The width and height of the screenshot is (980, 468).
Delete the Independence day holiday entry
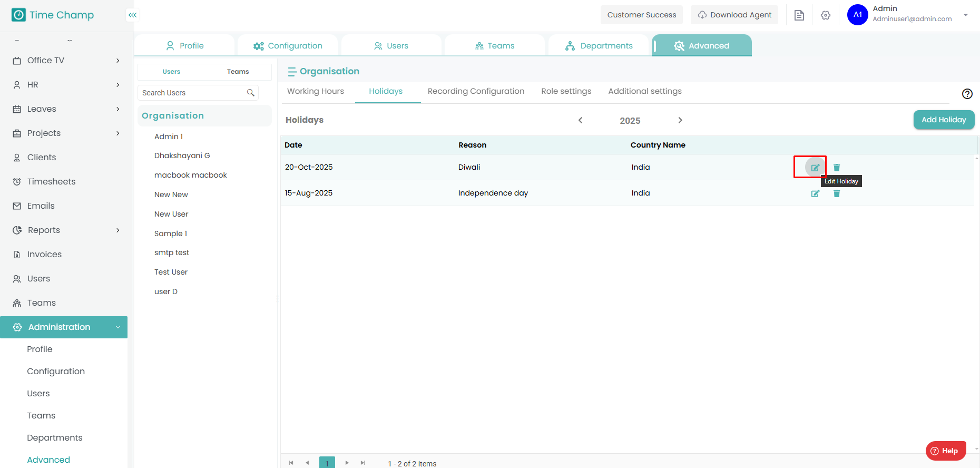(837, 193)
